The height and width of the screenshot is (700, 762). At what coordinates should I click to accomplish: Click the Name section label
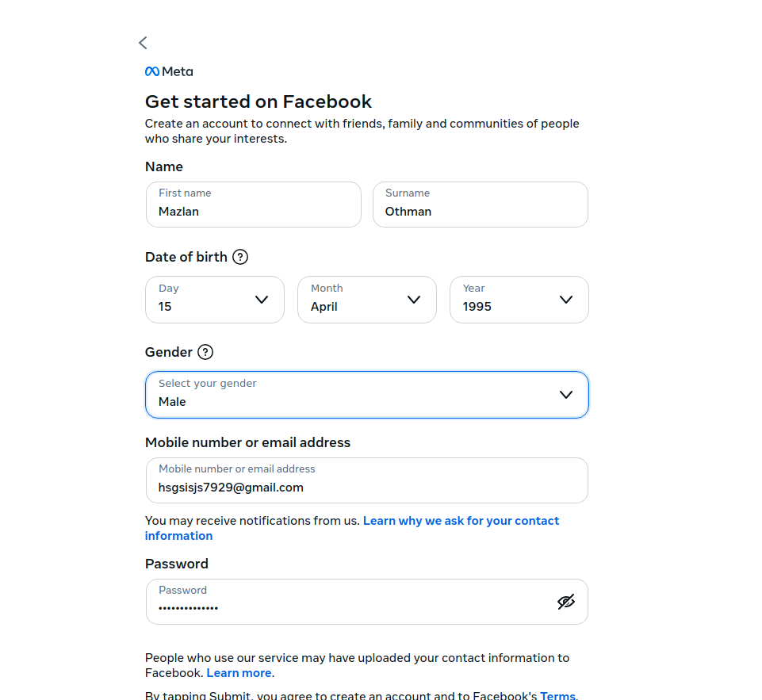coord(163,166)
